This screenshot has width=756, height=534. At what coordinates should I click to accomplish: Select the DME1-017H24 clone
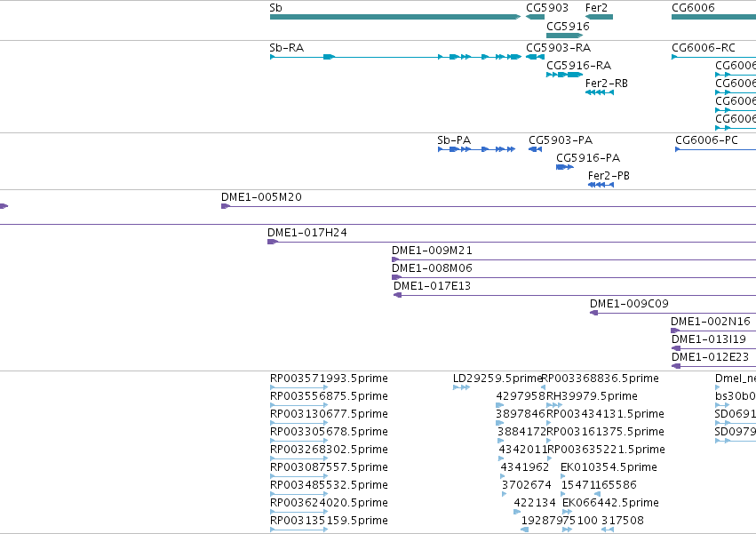pyautogui.click(x=512, y=242)
